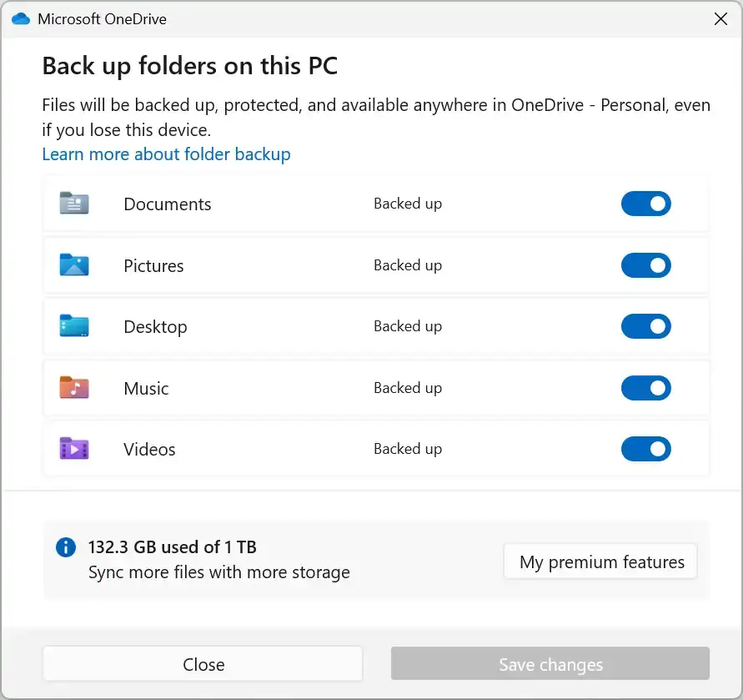Close the Microsoft OneDrive window
Image resolution: width=743 pixels, height=700 pixels.
click(720, 19)
